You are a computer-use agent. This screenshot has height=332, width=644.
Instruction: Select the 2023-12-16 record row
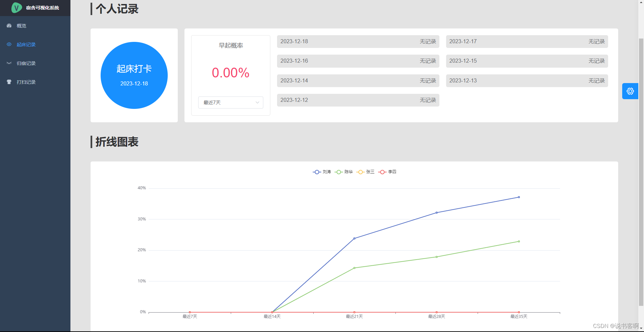click(358, 61)
